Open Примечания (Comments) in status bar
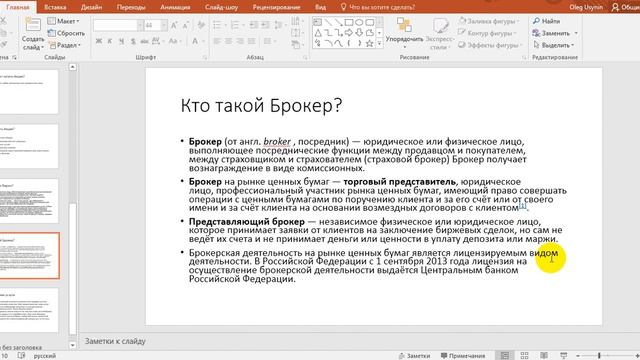This screenshot has width=640, height=360. pyautogui.click(x=463, y=356)
